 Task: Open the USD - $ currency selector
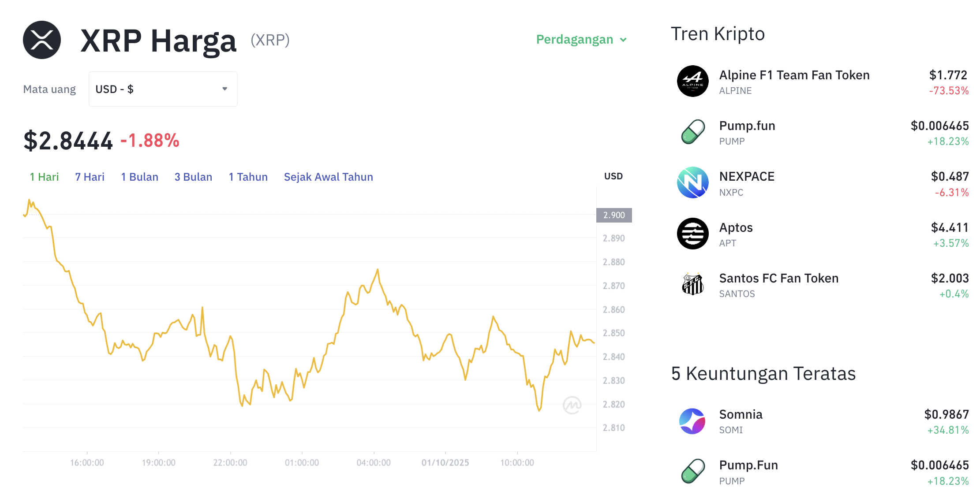click(x=163, y=89)
